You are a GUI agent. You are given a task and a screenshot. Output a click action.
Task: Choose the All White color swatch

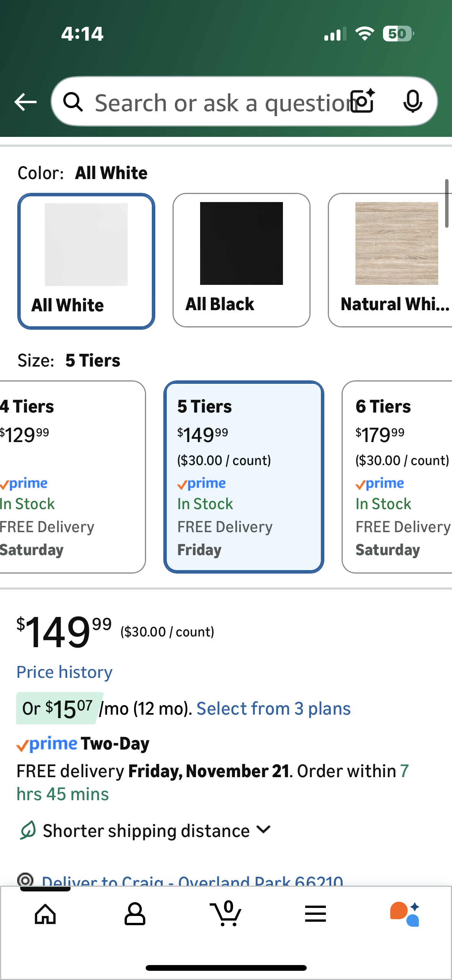(86, 261)
